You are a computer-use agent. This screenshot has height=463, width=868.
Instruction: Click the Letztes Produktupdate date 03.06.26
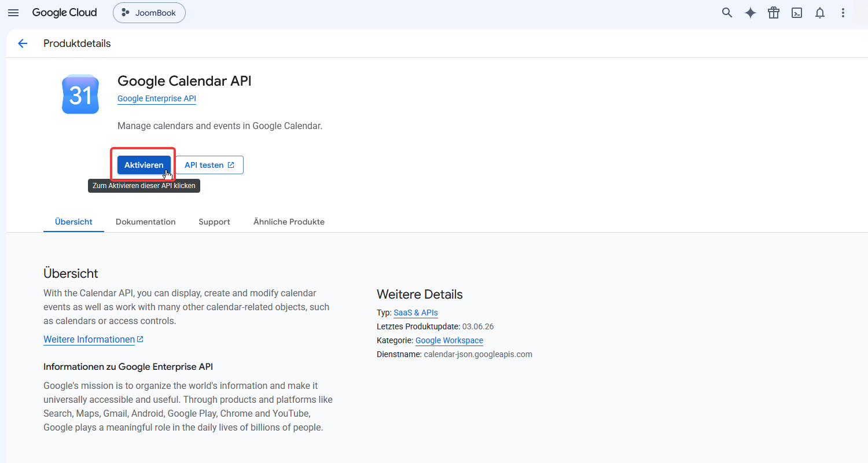point(478,326)
